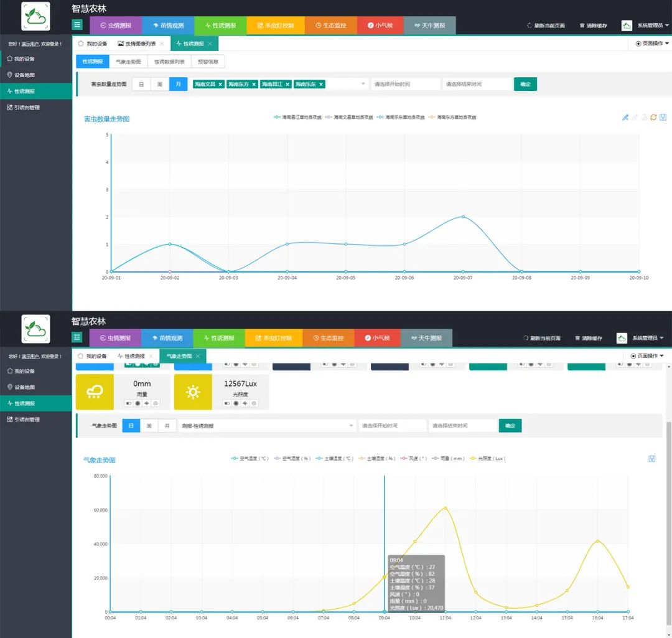Hide the 光照度 (Lux) legend series

pyautogui.click(x=488, y=458)
